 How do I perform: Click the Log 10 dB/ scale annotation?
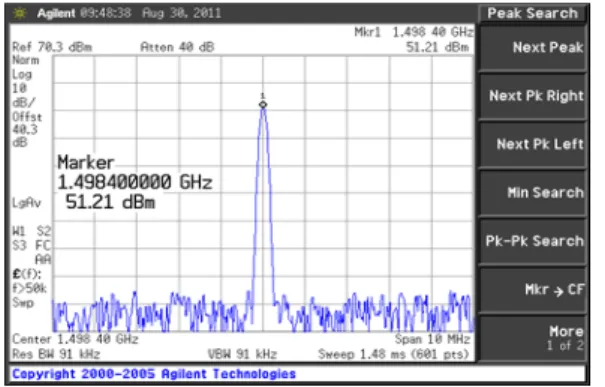click(24, 88)
